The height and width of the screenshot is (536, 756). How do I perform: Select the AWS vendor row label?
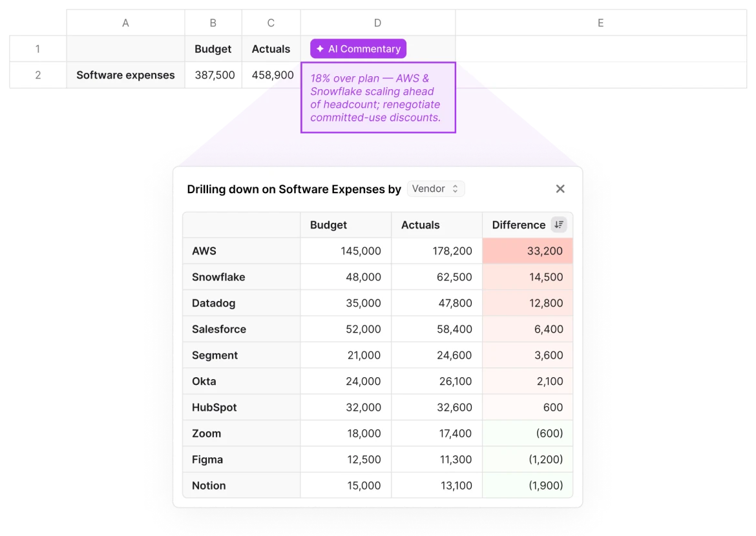tap(242, 251)
